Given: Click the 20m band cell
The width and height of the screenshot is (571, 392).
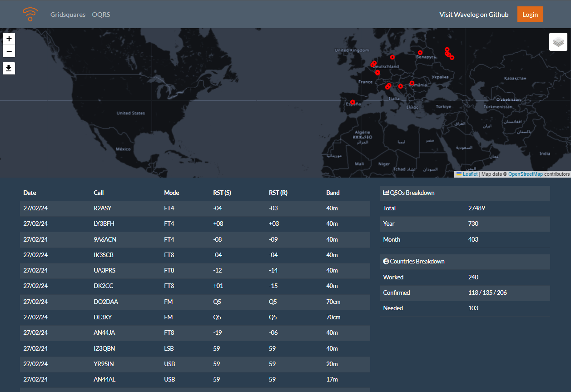Looking at the screenshot, I should click(332, 364).
